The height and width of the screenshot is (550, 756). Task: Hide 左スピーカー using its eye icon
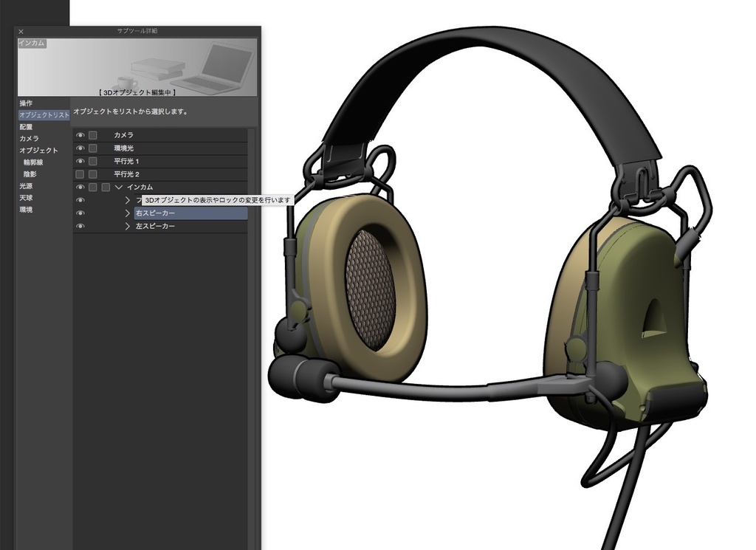pyautogui.click(x=80, y=226)
